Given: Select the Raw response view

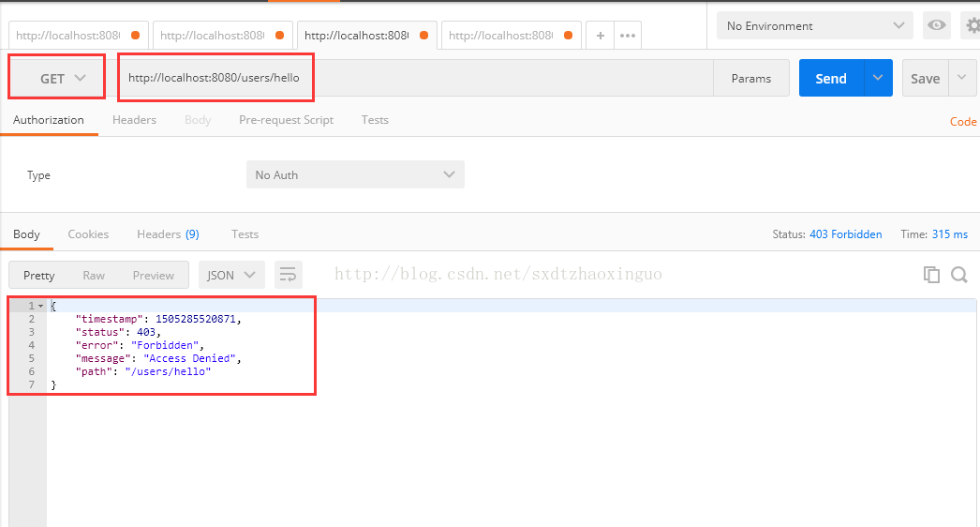Looking at the screenshot, I should click(94, 275).
